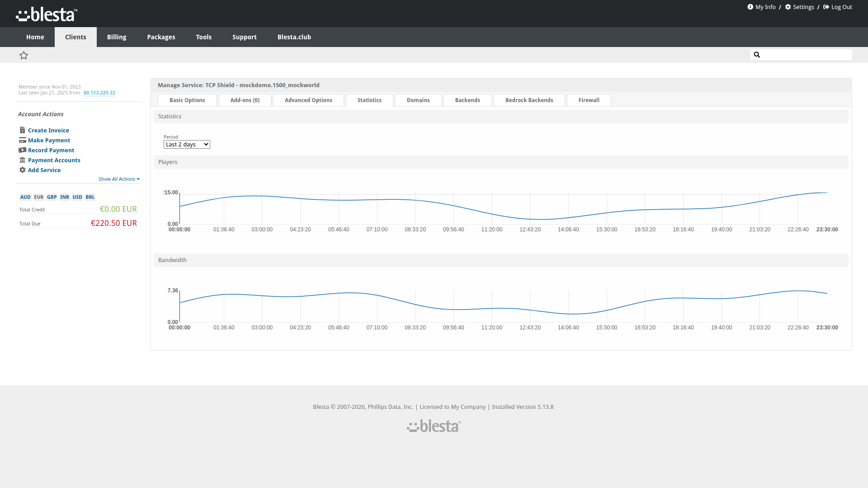Click the Add Service link
The height and width of the screenshot is (488, 868).
44,170
